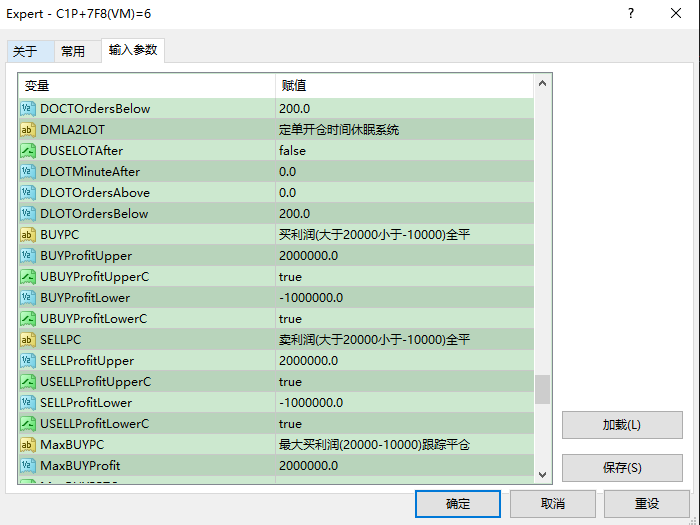The height and width of the screenshot is (525, 700).
Task: Select the DUSELOTAfter variable name
Action: (x=82, y=150)
